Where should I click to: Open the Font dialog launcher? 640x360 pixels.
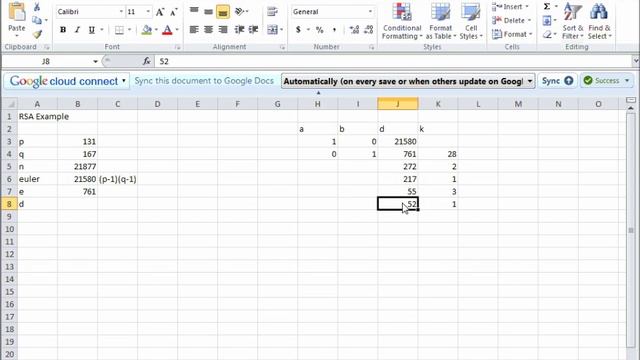click(178, 47)
